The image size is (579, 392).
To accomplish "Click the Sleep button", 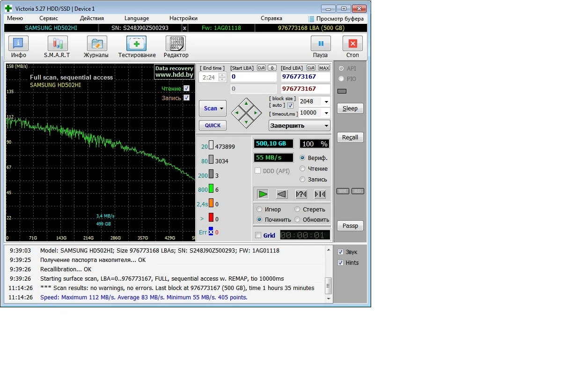I will click(x=350, y=109).
